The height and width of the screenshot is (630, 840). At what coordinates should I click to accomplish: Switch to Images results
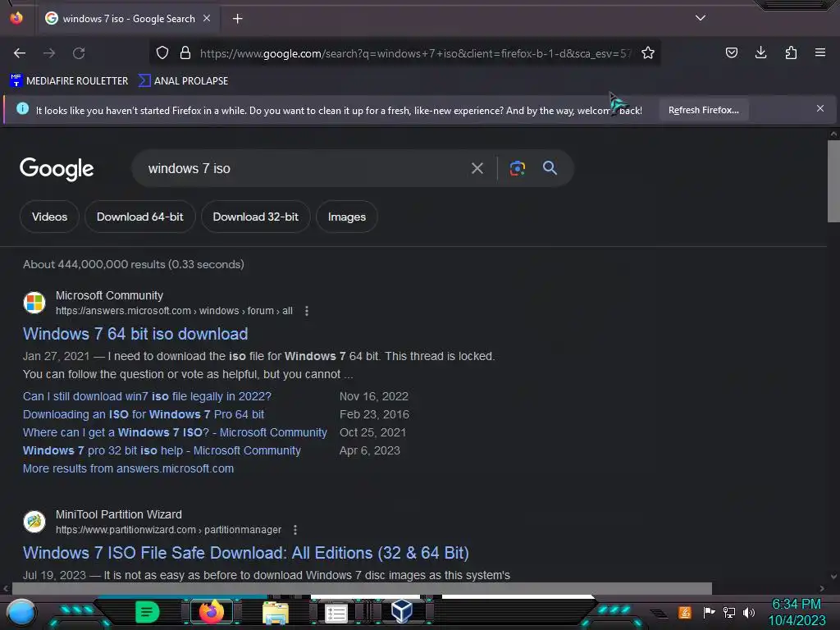347,217
